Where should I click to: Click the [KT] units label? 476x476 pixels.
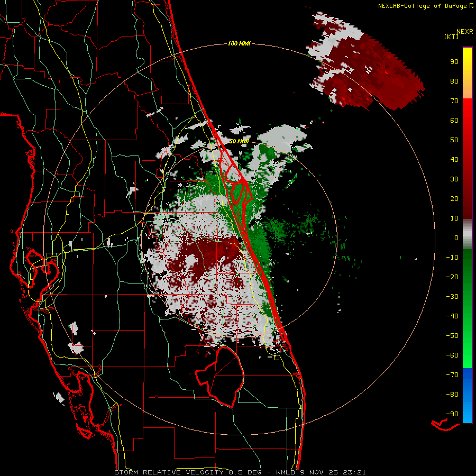(452, 36)
